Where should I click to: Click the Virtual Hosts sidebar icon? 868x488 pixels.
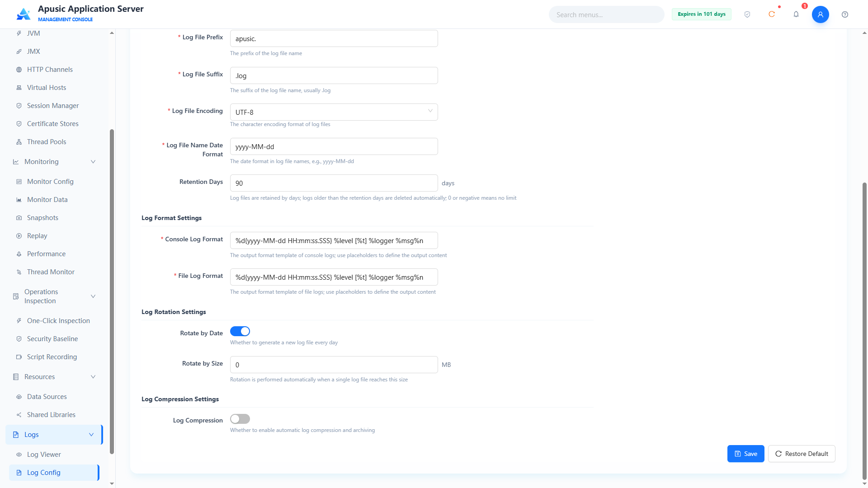[x=19, y=88]
